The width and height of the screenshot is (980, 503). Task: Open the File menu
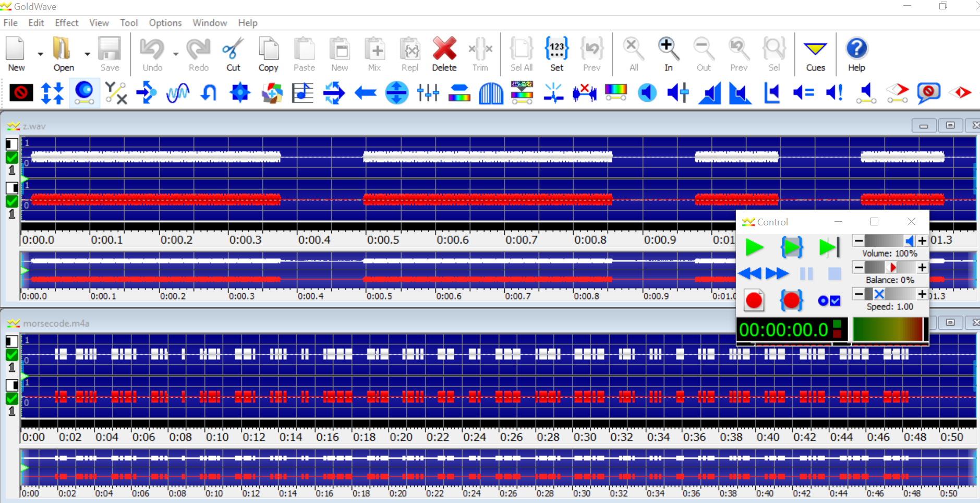pos(10,23)
